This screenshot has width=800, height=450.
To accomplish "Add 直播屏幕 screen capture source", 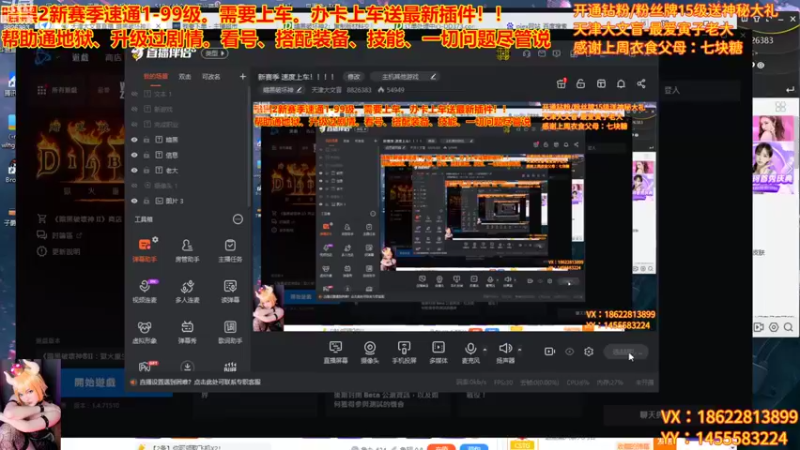I will click(335, 352).
